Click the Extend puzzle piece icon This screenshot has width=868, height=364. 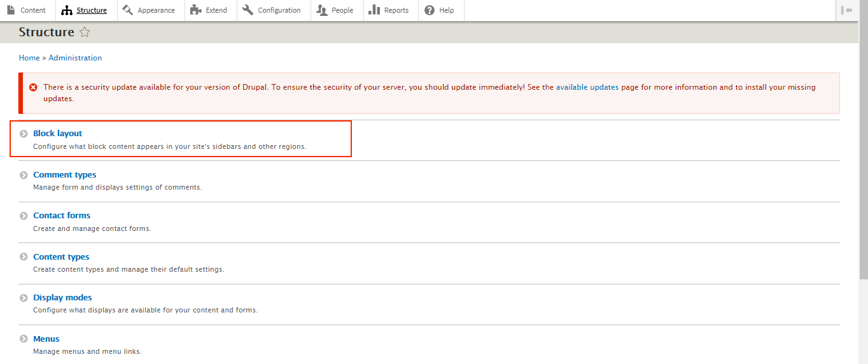pyautogui.click(x=196, y=10)
